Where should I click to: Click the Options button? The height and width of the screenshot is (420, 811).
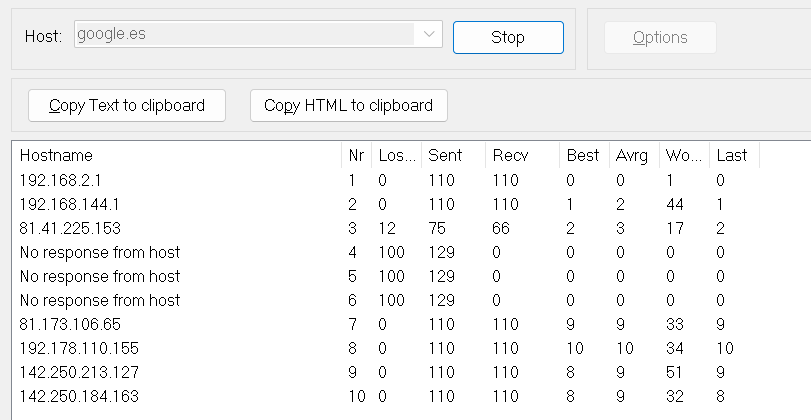(660, 37)
